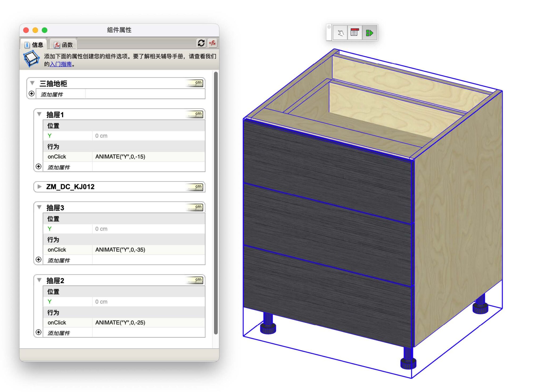Click the Component Attributes toolbar icon
This screenshot has width=545, height=392.
click(x=369, y=33)
